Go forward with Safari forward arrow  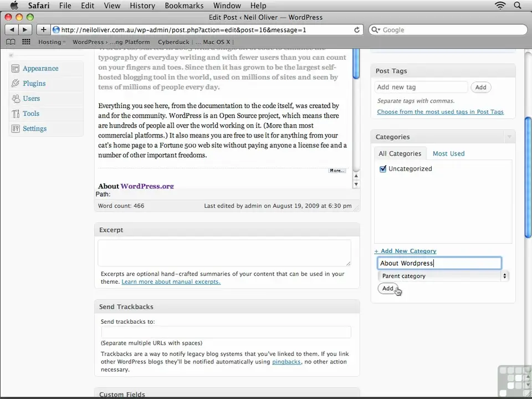tap(25, 30)
